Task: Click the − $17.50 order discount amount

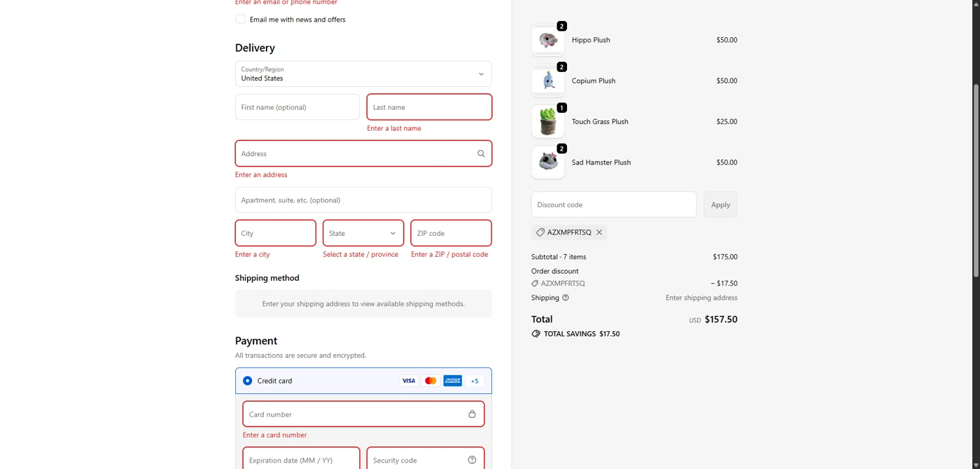Action: 724,283
